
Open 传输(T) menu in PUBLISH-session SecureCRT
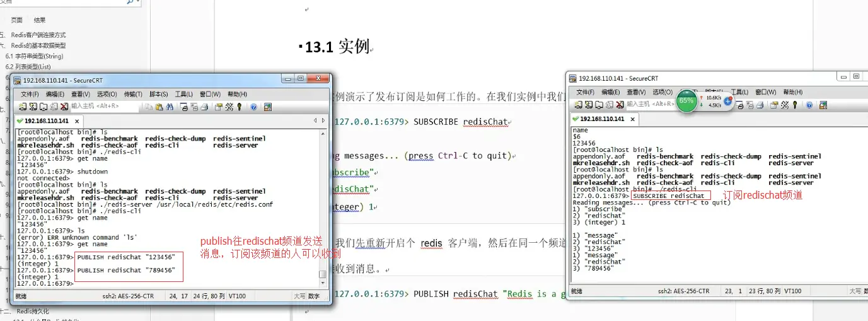[x=133, y=94]
